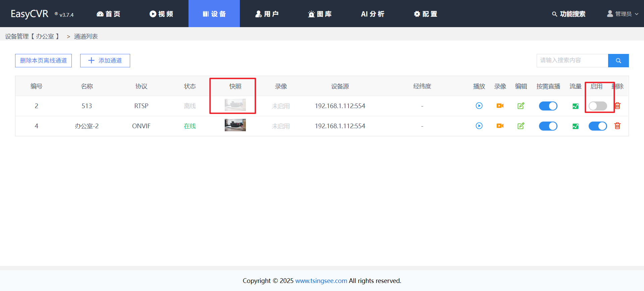644x291 pixels.
Task: Click the 添加通道 button
Action: (105, 61)
